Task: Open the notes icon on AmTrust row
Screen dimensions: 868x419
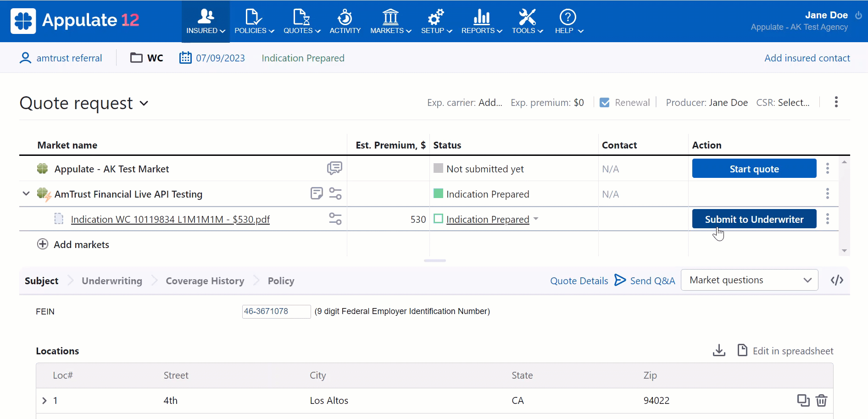Action: click(317, 193)
